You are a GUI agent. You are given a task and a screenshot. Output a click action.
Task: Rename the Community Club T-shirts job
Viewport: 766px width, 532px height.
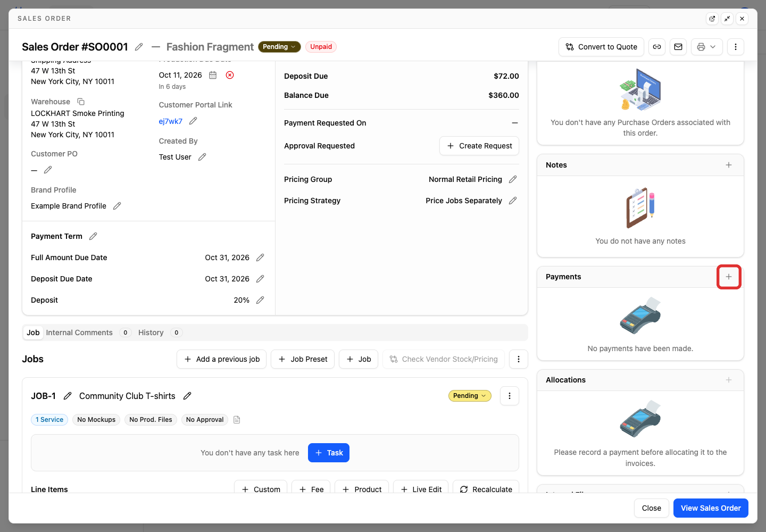point(187,396)
